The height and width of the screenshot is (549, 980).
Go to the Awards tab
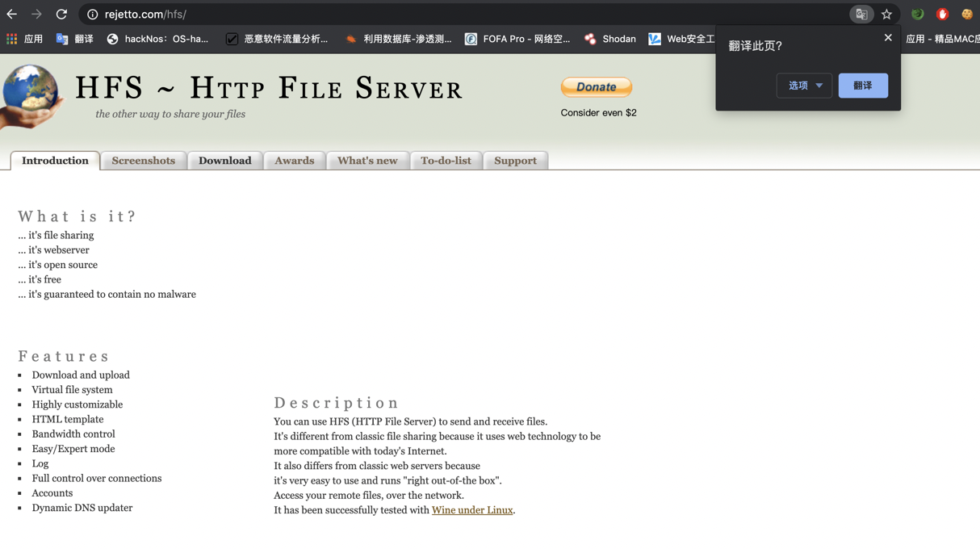point(295,161)
